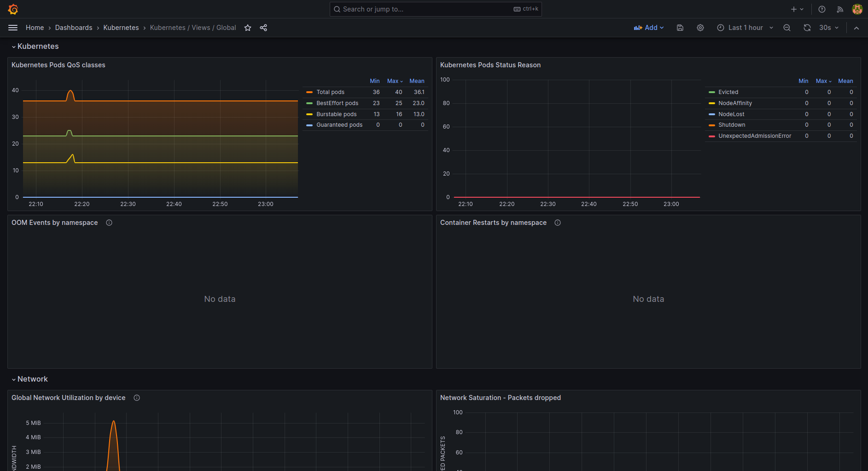Open the share dashboard icon
Screen dimensions: 868x471
(263, 28)
